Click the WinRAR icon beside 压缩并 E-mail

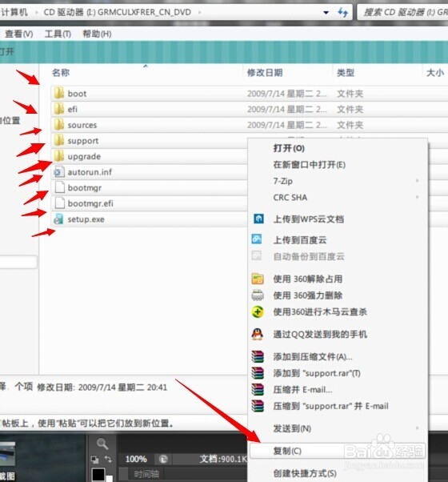(258, 389)
